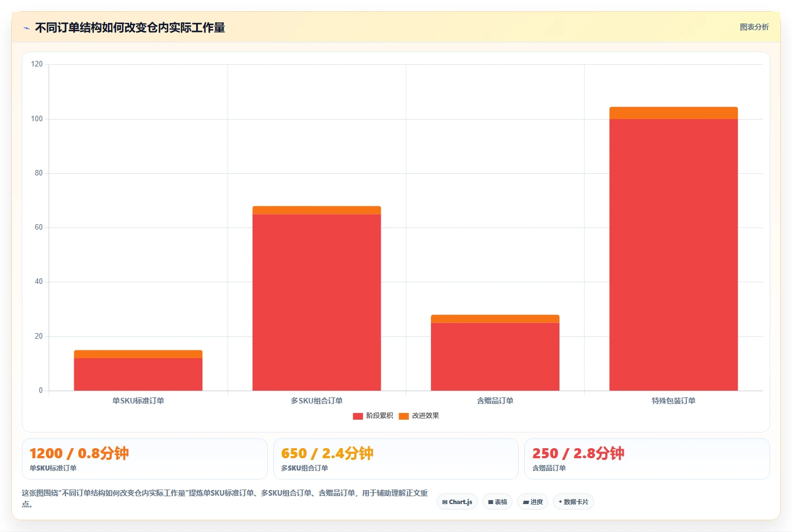Click the y-axis value 120
Image resolution: width=792 pixels, height=532 pixels.
37,64
